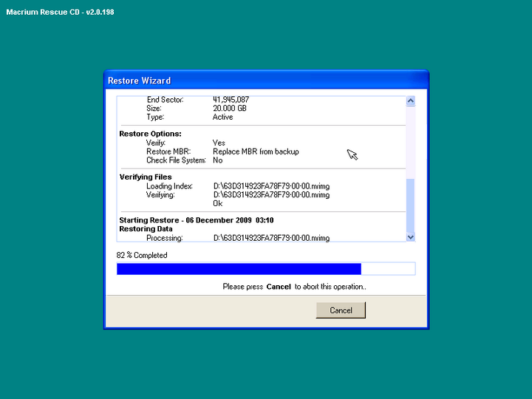Click the End Sector value 41,945,087
The width and height of the screenshot is (532, 399).
pos(231,100)
